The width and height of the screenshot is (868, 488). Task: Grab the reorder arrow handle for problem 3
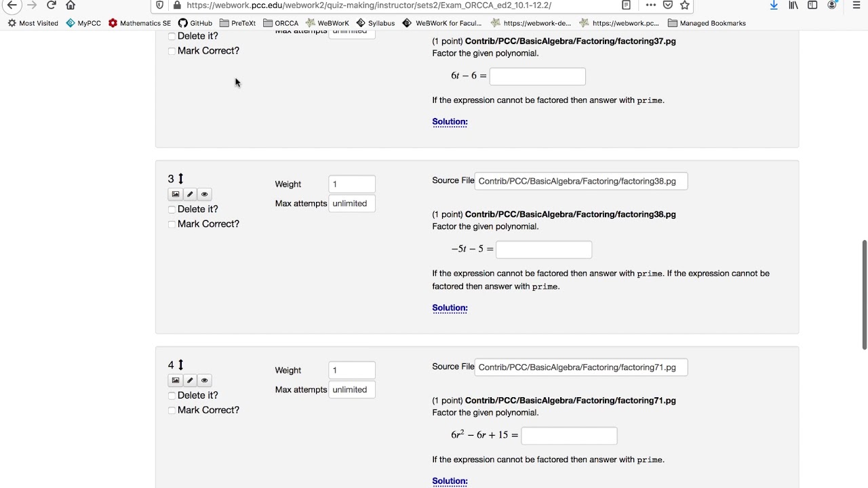click(x=181, y=179)
